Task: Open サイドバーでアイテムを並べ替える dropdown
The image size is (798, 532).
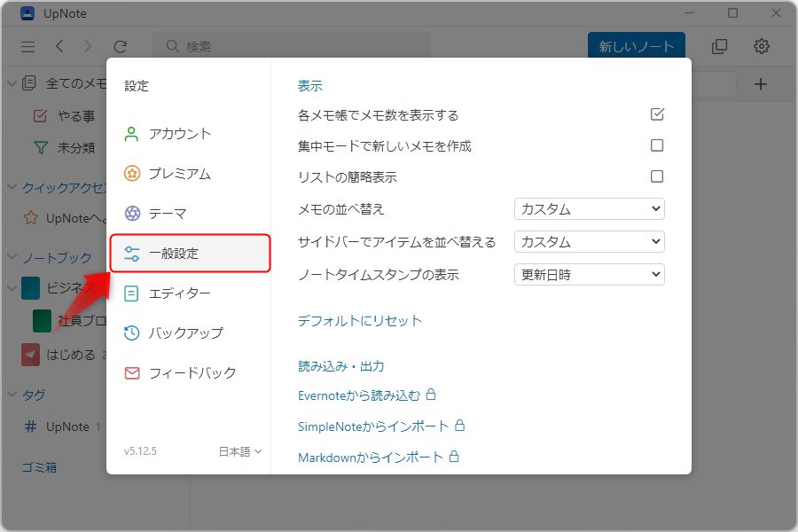Action: coord(590,241)
